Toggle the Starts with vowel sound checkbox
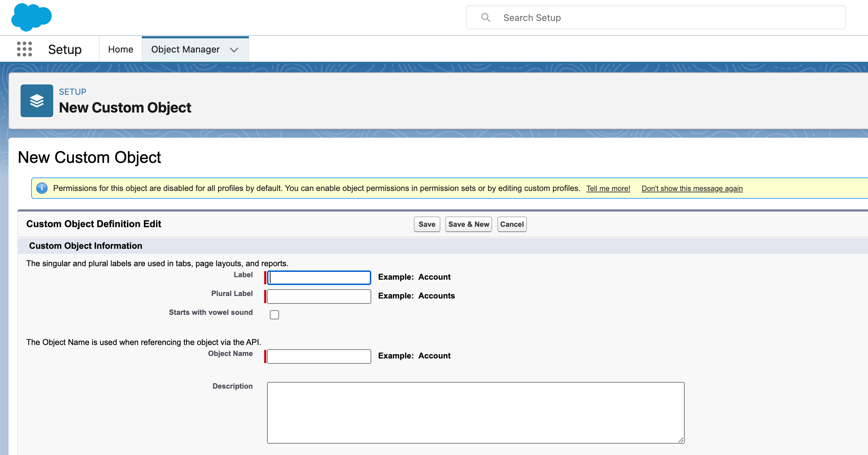The width and height of the screenshot is (868, 455). pyautogui.click(x=274, y=314)
